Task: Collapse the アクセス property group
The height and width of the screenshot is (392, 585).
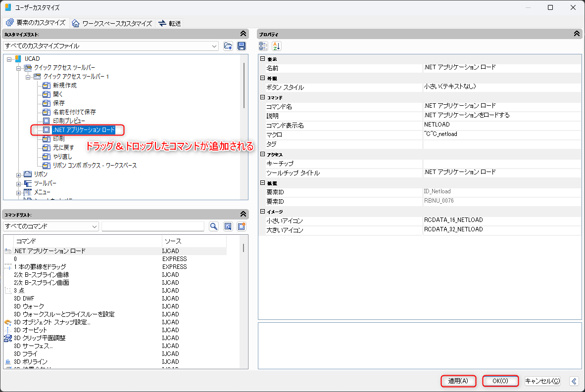Action: tap(263, 154)
